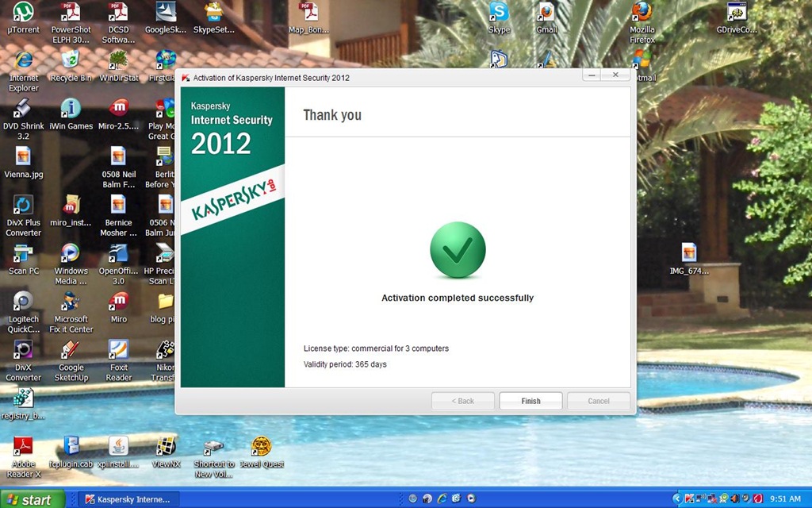Open Vienna.jpg image file

tap(23, 163)
